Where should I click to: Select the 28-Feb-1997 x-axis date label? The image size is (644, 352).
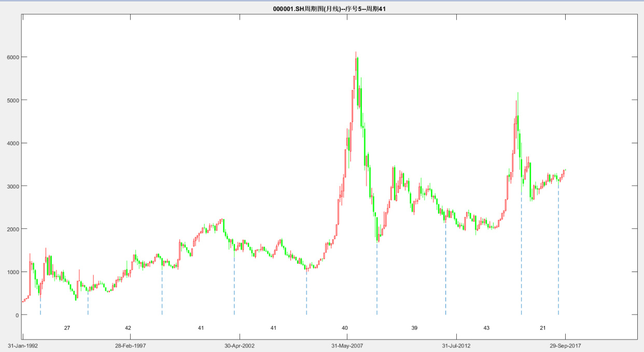131,345
